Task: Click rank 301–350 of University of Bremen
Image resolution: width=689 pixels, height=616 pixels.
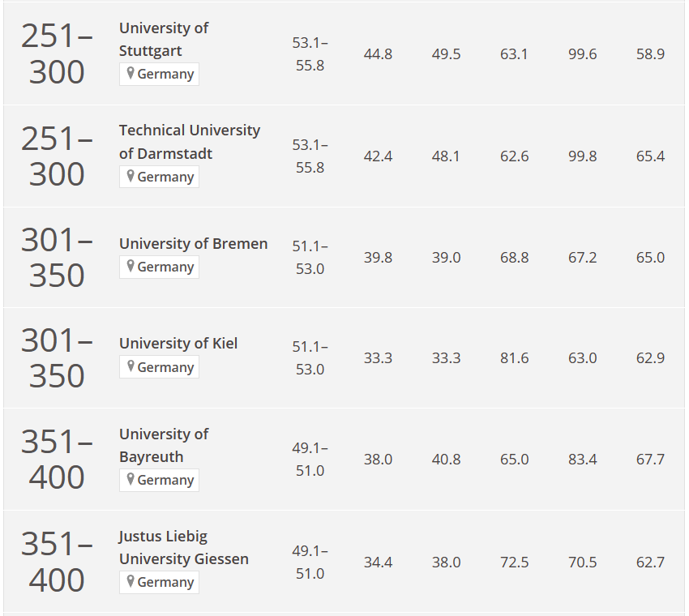Action: click(x=57, y=258)
